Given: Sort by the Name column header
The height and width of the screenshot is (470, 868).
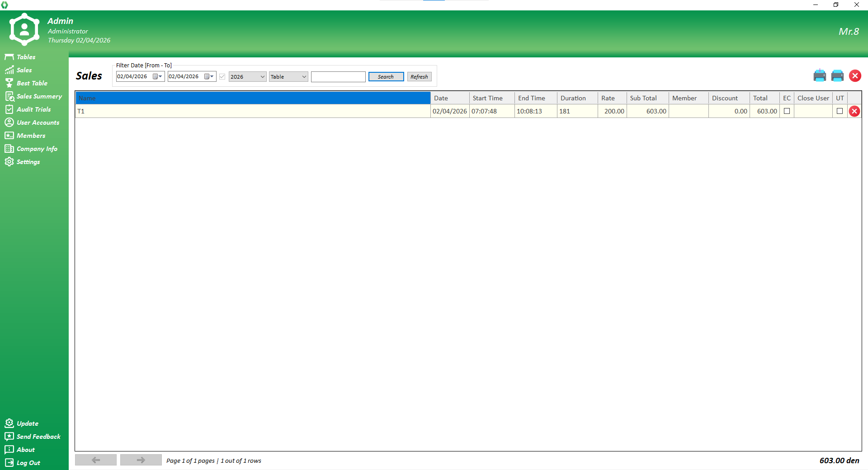Looking at the screenshot, I should pos(253,98).
